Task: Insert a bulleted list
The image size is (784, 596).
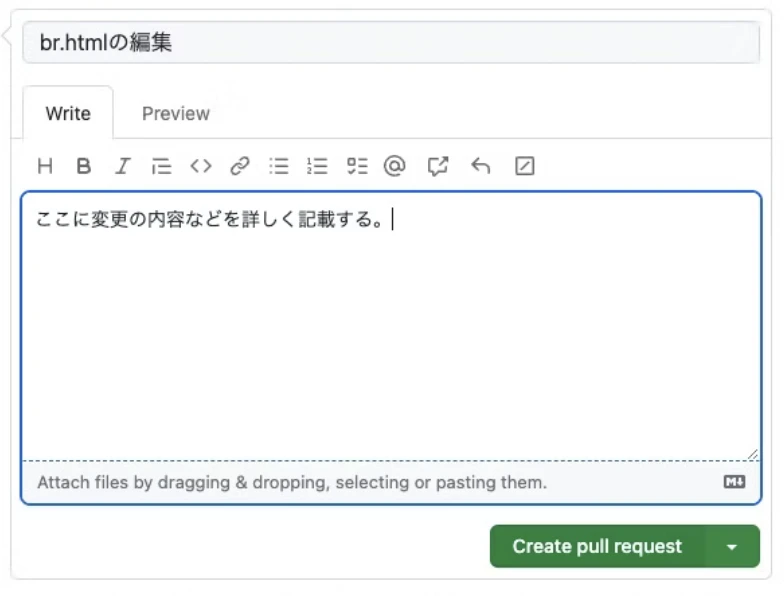Action: click(x=279, y=166)
